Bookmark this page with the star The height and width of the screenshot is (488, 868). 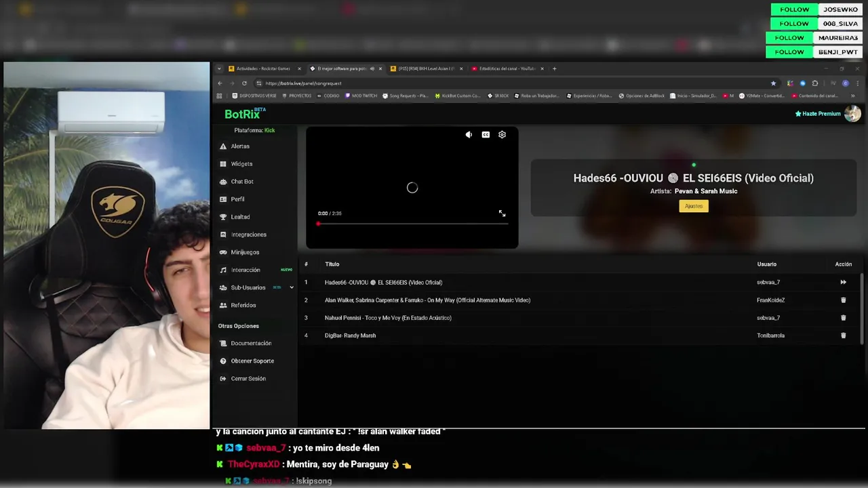[773, 83]
